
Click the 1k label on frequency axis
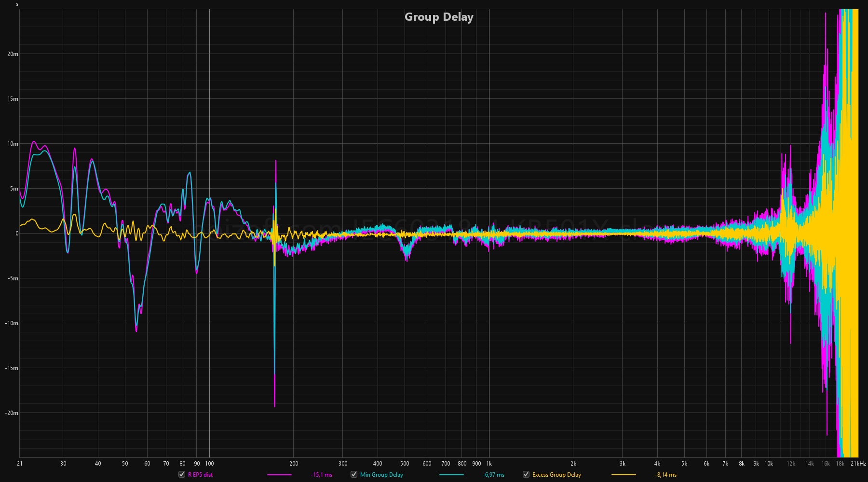point(489,464)
